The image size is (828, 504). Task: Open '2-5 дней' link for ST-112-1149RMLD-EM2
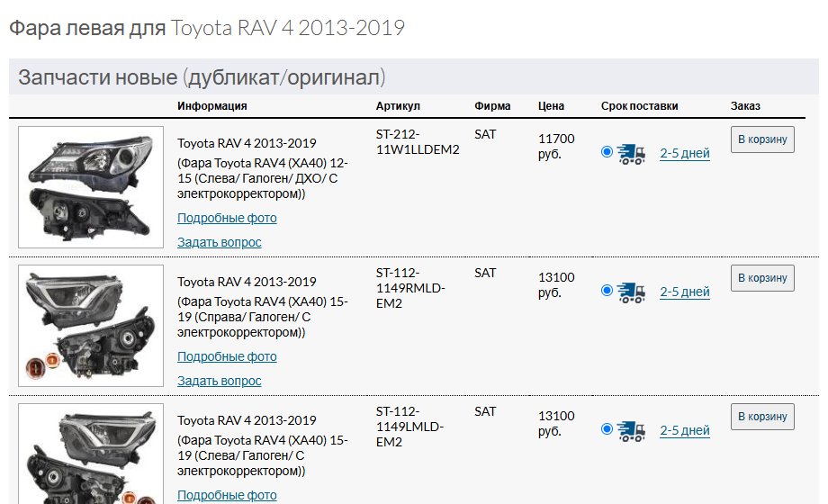click(684, 292)
